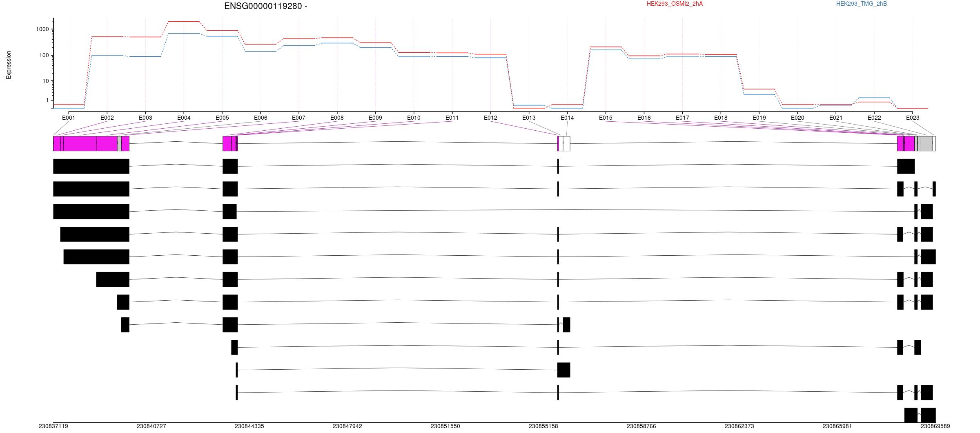Image resolution: width=980 pixels, height=433 pixels.
Task: Click exon label E018
Action: coord(721,118)
